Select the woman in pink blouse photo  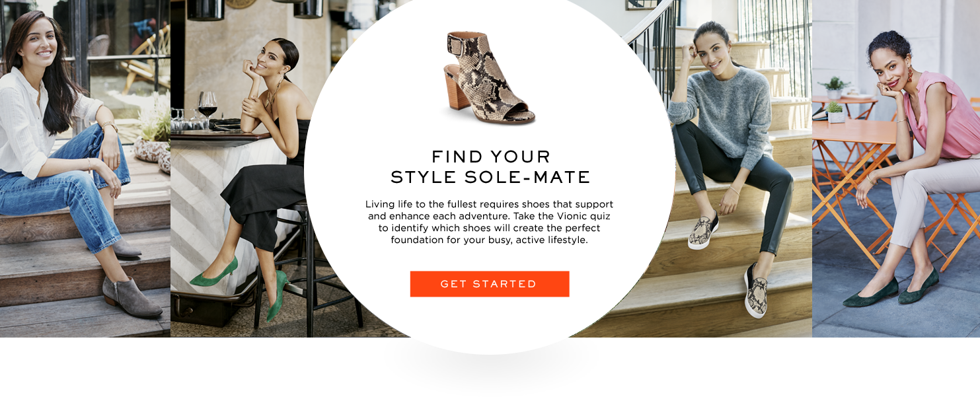(896, 168)
